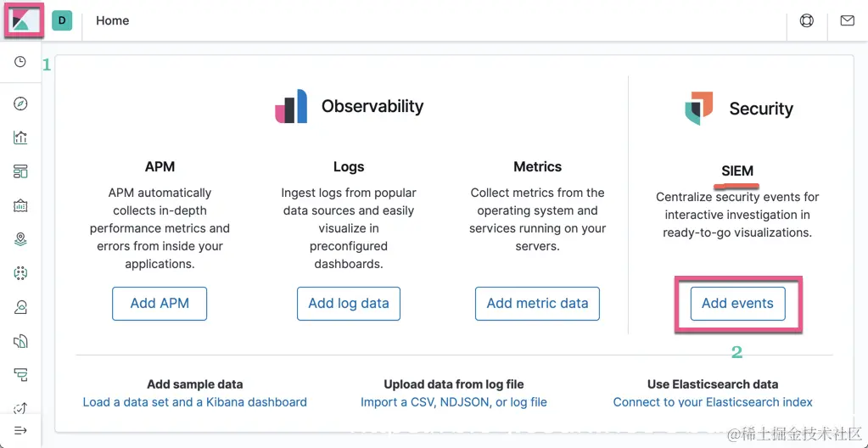Viewport: 868px width, 448px height.
Task: Open the help menu lifebuoy icon
Action: (807, 20)
